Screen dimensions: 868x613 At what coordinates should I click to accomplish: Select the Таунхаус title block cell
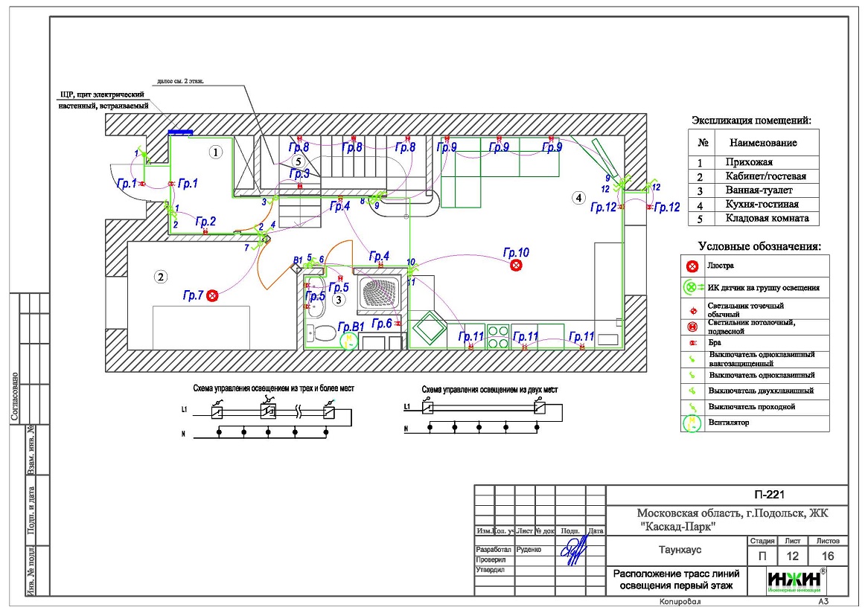tap(676, 551)
